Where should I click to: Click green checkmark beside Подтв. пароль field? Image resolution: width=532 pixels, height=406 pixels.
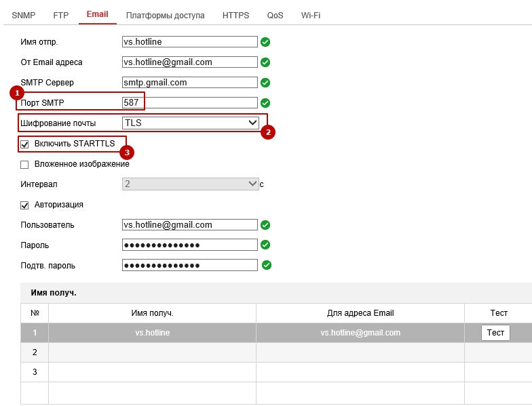click(266, 265)
